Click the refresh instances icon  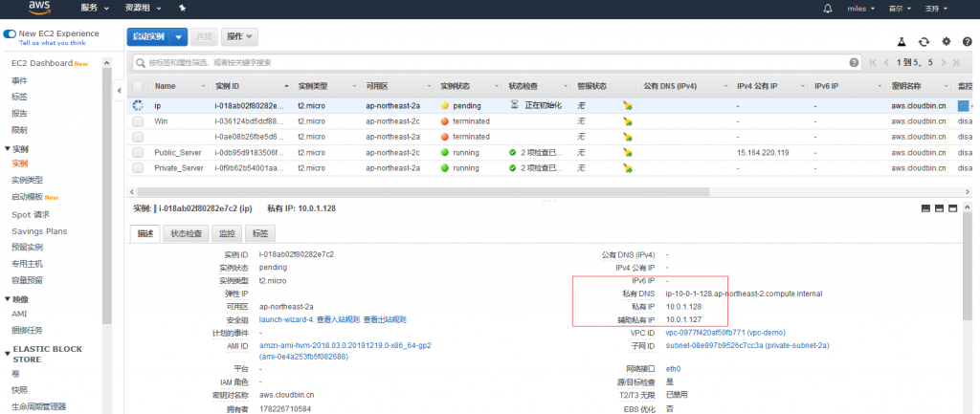click(924, 42)
